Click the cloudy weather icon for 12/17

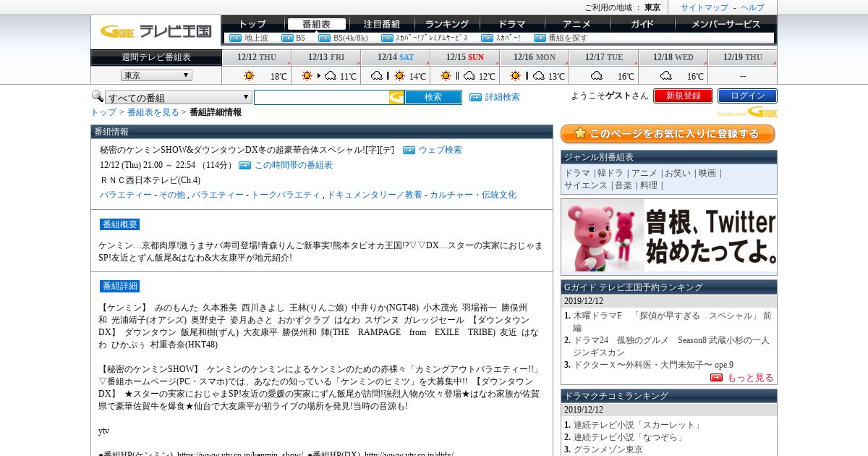click(597, 75)
